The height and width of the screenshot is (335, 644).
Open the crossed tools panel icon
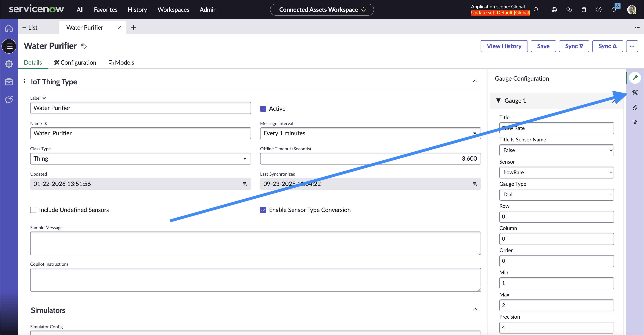point(635,93)
